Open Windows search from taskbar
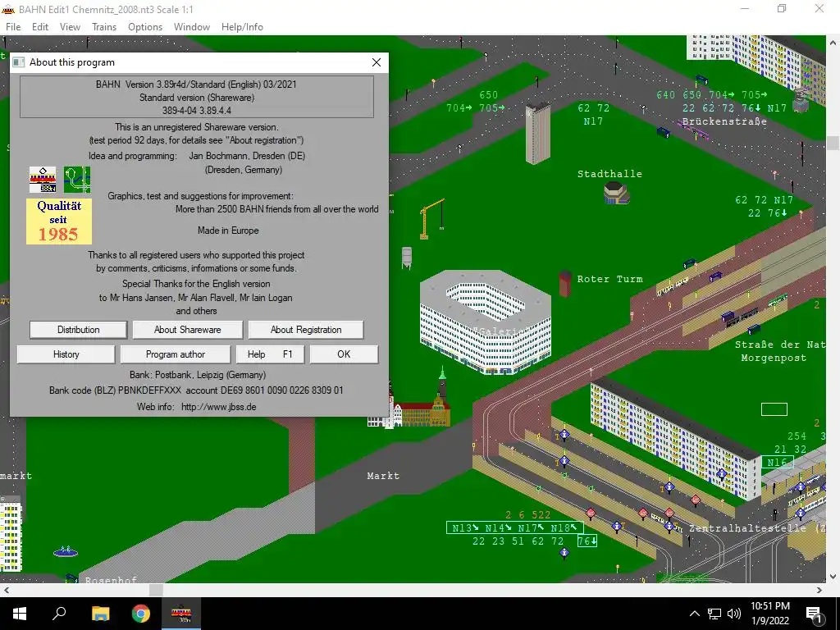This screenshot has width=840, height=630. click(x=59, y=614)
